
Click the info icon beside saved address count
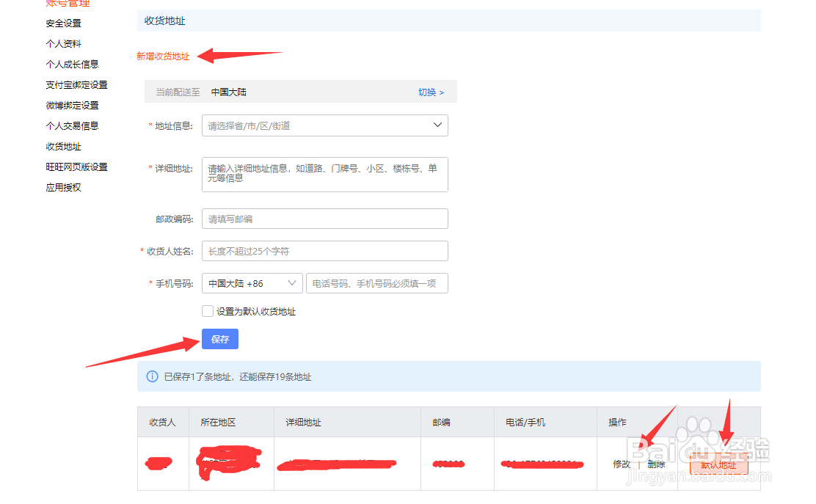[152, 376]
